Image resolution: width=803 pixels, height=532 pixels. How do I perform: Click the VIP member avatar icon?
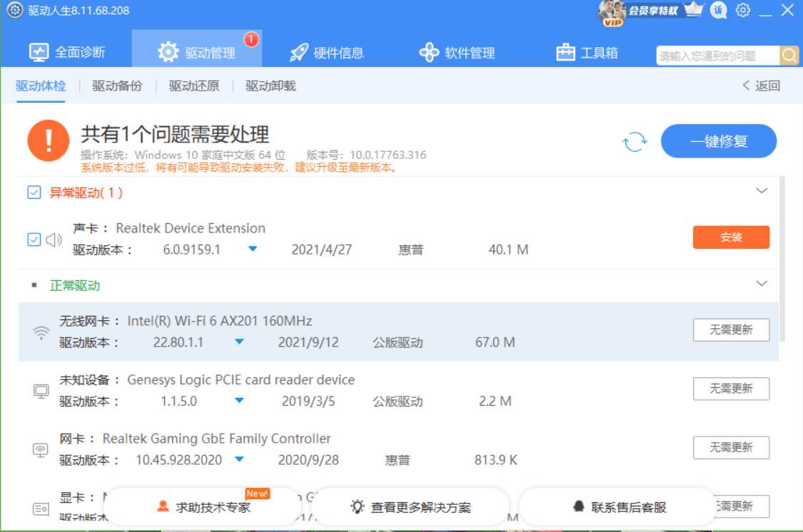pos(612,12)
